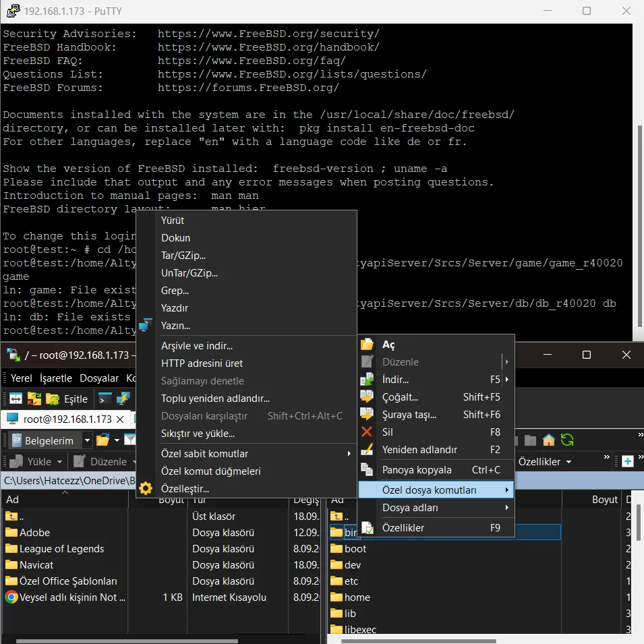The width and height of the screenshot is (644, 644).
Task: Click the Aç open folder icon
Action: point(367,344)
